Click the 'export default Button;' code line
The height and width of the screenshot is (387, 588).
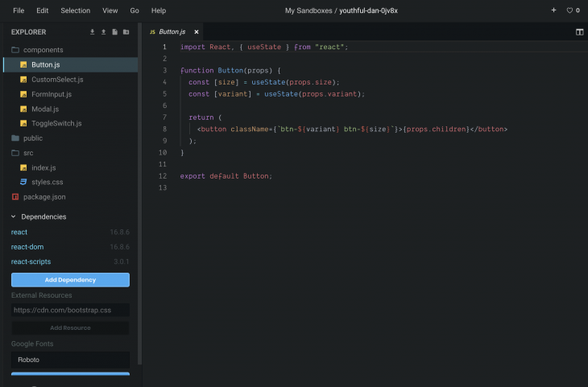(226, 176)
